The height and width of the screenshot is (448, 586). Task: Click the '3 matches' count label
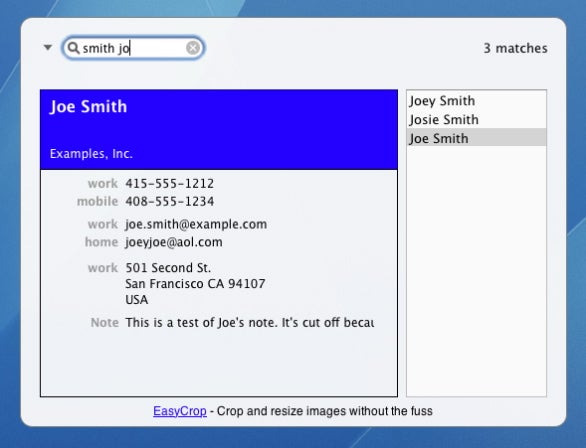[515, 48]
